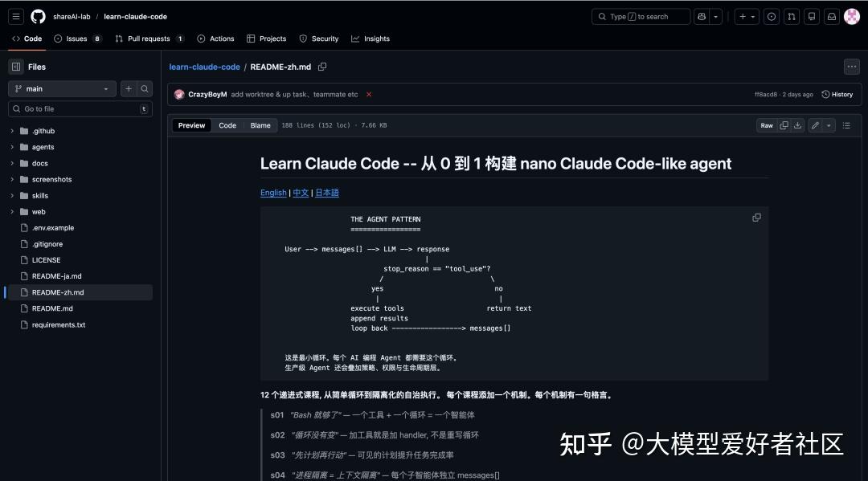This screenshot has height=481, width=868.
Task: Open the Create new plus menu
Action: 747,17
